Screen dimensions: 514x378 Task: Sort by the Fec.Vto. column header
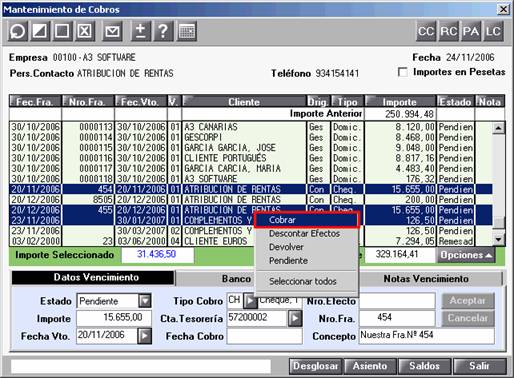(x=141, y=101)
